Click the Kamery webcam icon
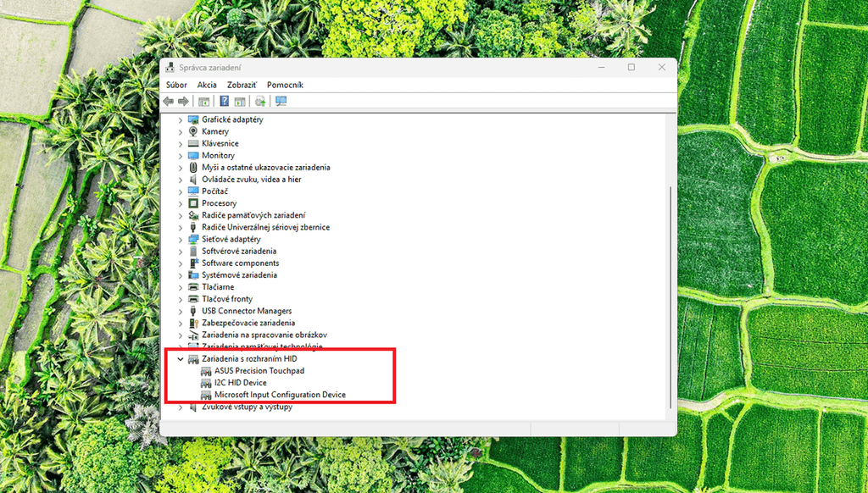This screenshot has width=868, height=493. [x=193, y=131]
